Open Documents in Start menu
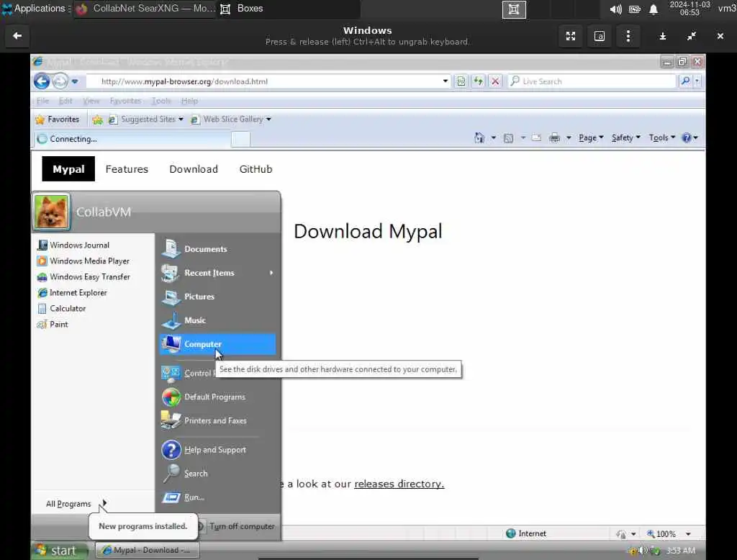This screenshot has height=560, width=737. 217,249
